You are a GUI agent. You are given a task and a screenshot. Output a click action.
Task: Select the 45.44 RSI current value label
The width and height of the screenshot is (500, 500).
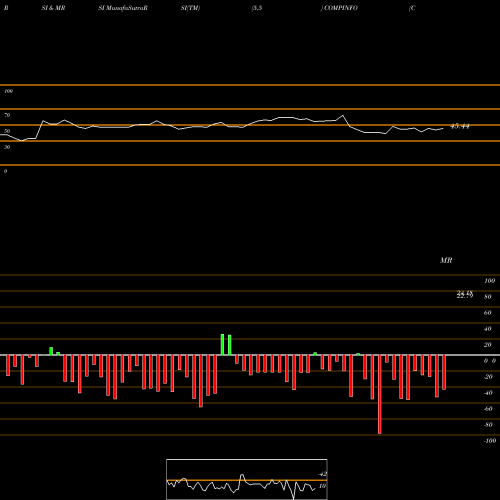pos(460,126)
